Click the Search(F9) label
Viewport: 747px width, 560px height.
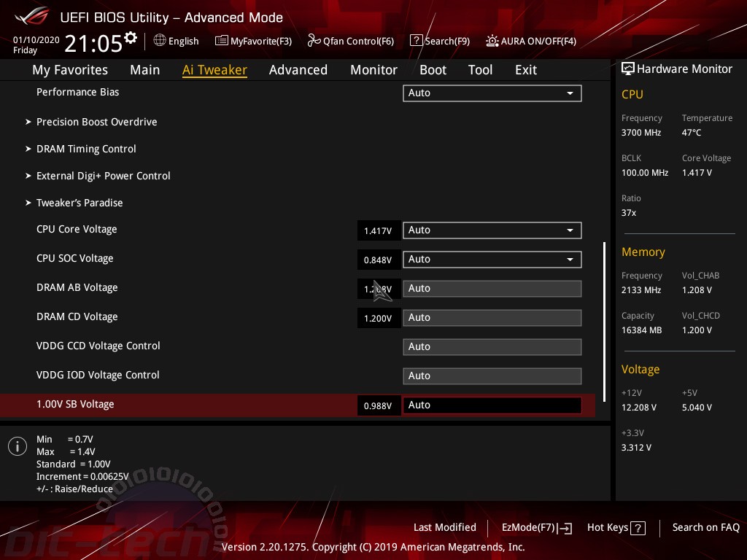click(447, 42)
